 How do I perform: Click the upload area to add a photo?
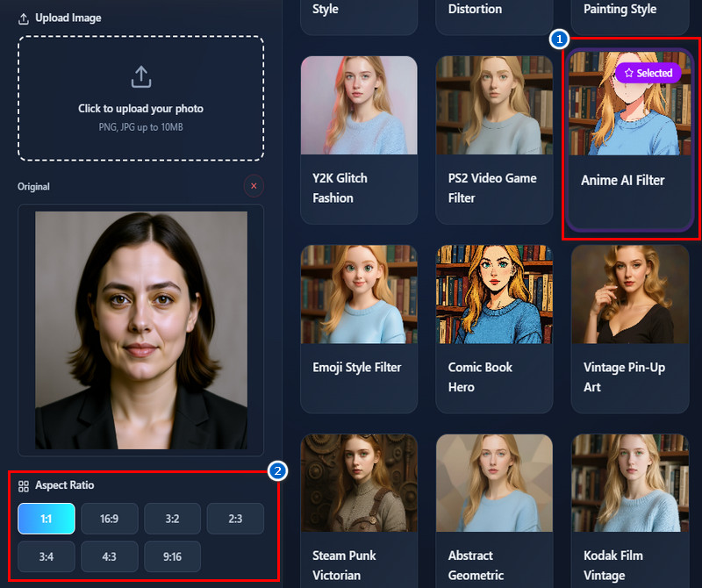tap(140, 98)
